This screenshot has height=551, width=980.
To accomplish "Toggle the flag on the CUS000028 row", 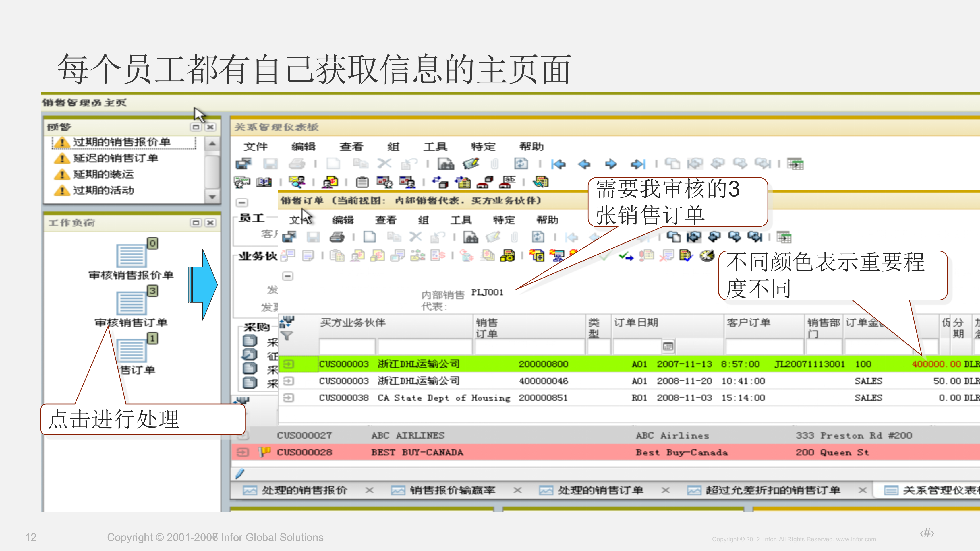I will pyautogui.click(x=265, y=452).
